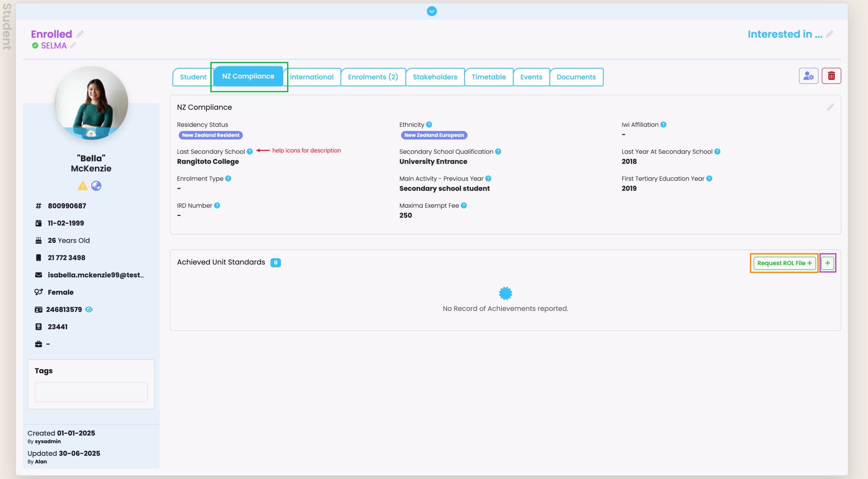Toggle eye icon to reveal ID 246813579
Viewport: 868px width, 479px height.
(89, 310)
